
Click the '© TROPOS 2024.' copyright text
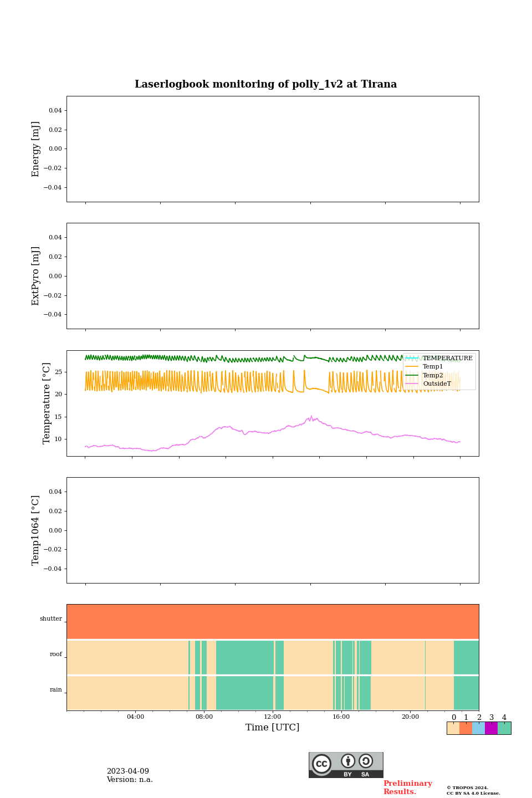468,787
